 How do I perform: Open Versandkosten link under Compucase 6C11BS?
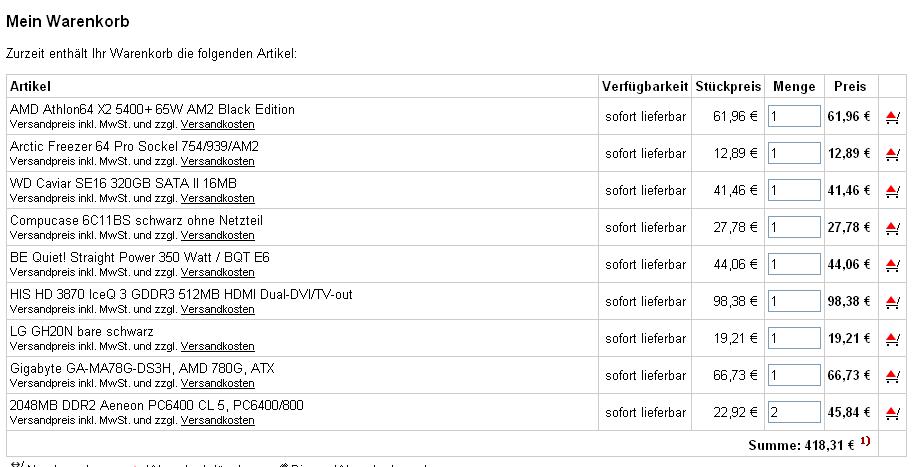tap(217, 235)
